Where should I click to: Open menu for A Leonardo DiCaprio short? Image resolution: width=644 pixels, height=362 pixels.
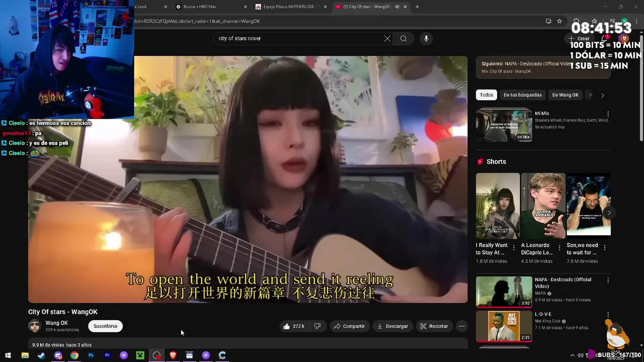pos(559,248)
